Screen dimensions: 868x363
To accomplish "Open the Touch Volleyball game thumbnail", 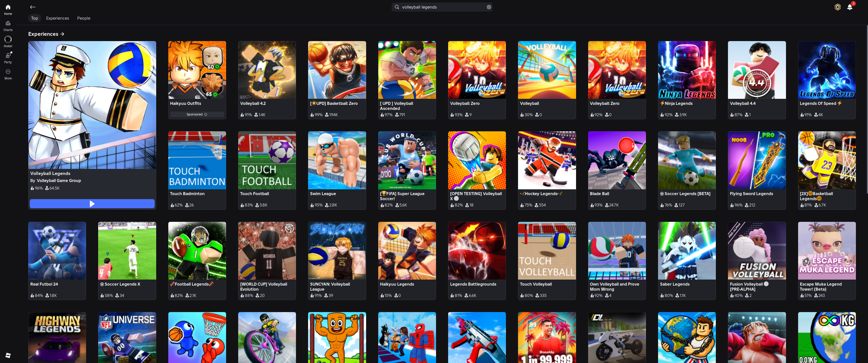I will pos(547,251).
